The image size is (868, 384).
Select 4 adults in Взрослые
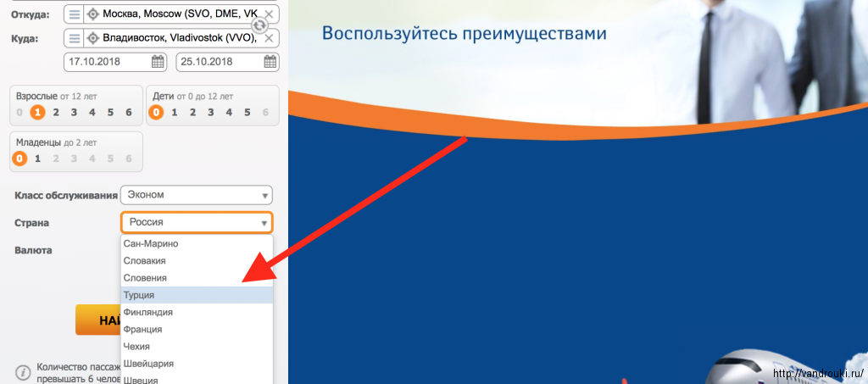(x=92, y=113)
